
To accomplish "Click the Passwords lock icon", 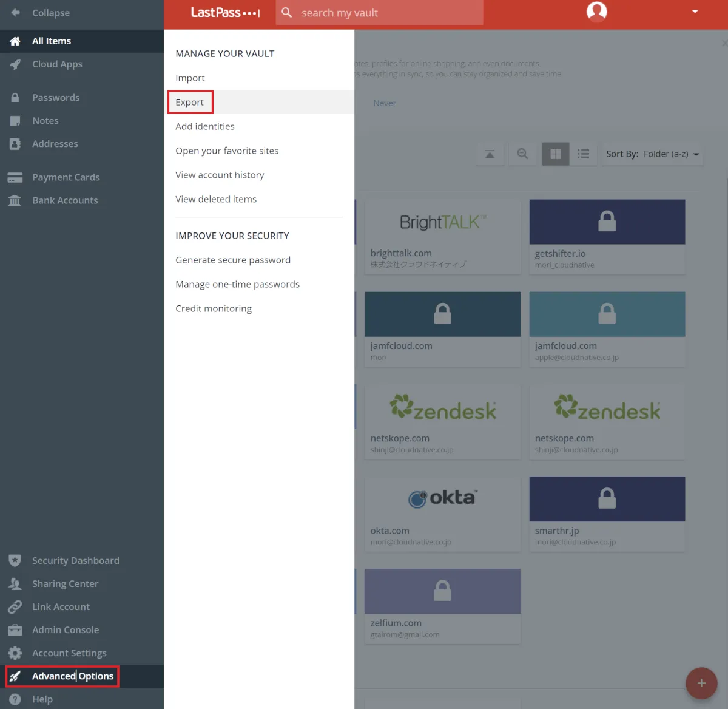I will [x=15, y=98].
